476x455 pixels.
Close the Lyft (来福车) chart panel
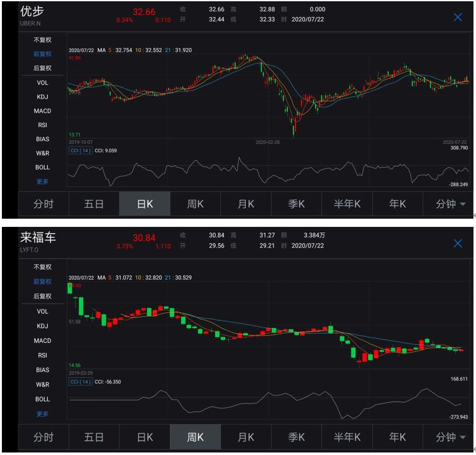pyautogui.click(x=458, y=243)
